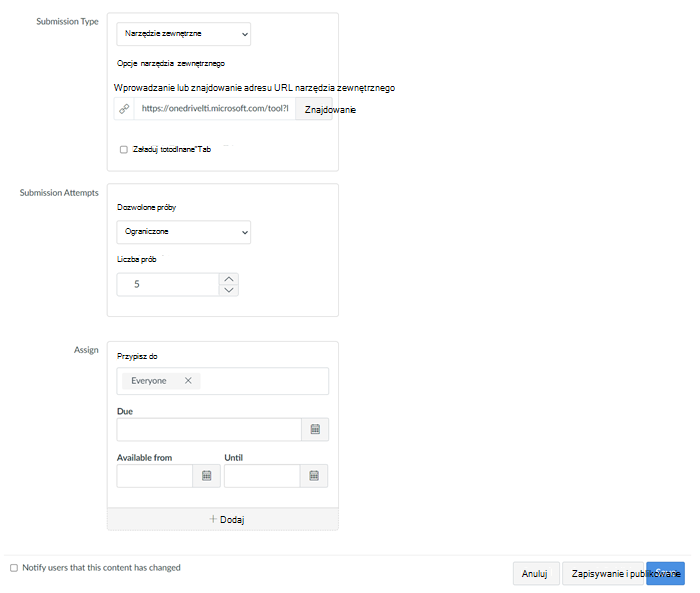Viewport: 700px width, 593px height.
Task: Click the Until date field
Action: pyautogui.click(x=262, y=476)
